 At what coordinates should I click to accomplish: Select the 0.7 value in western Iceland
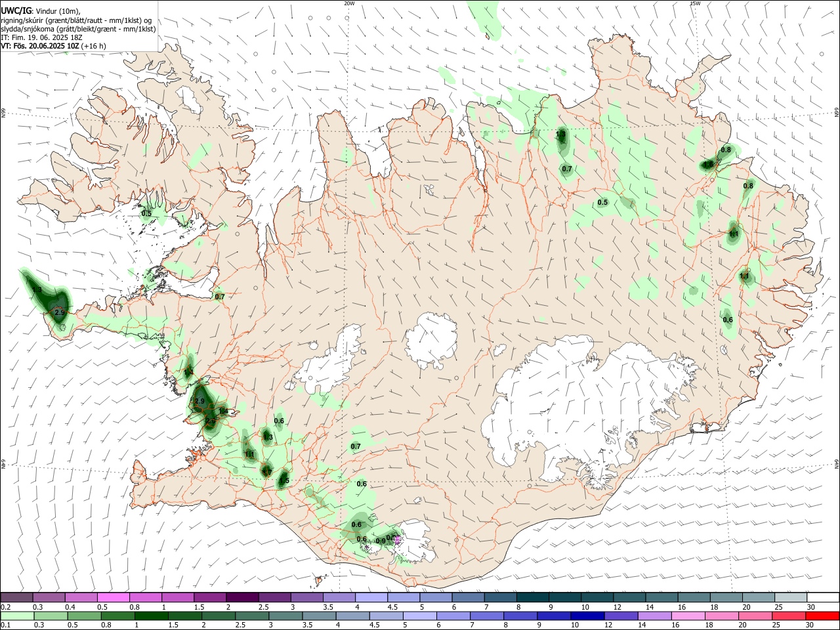click(x=220, y=297)
